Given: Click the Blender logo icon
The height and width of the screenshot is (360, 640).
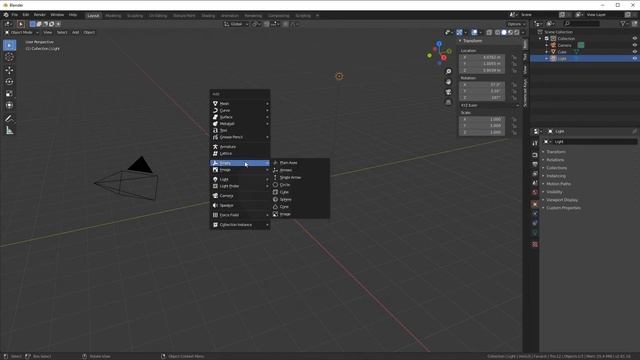Looking at the screenshot, I should [x=6, y=15].
